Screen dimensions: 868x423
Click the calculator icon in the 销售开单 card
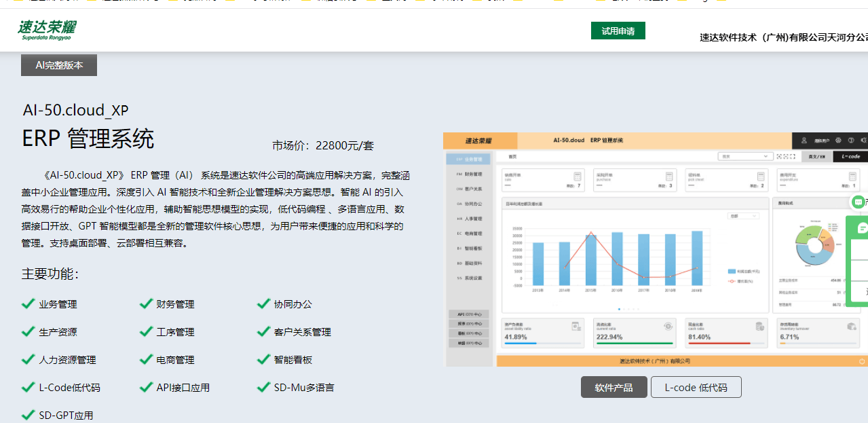(578, 175)
